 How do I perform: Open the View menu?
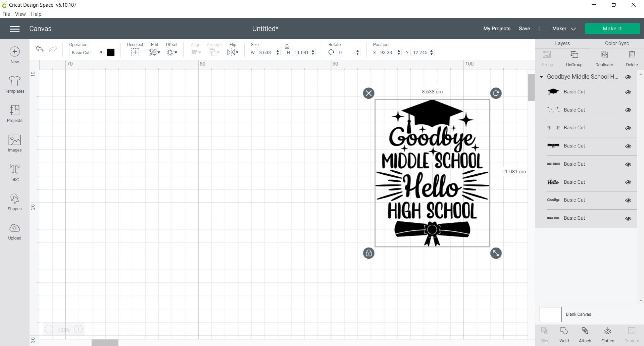tap(20, 14)
